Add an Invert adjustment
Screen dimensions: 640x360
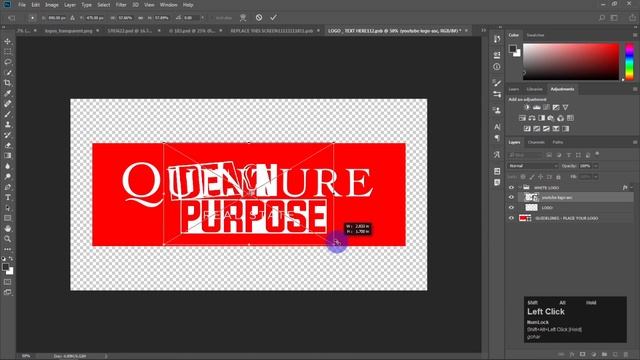(x=527, y=129)
